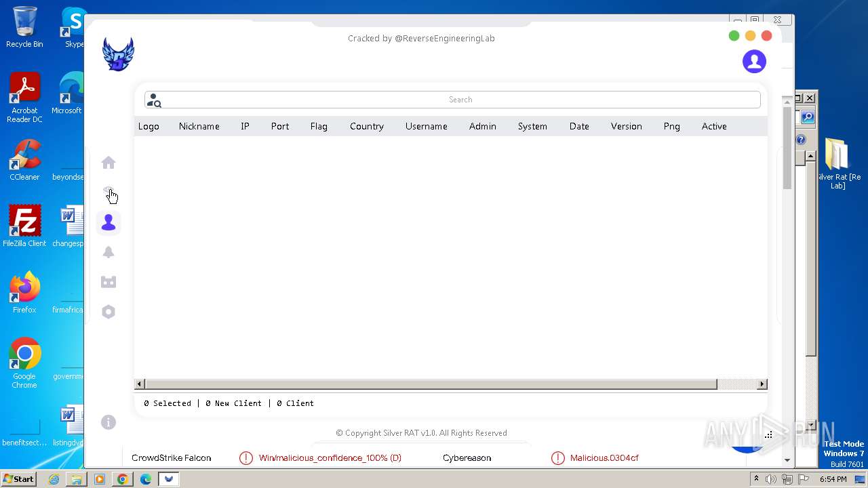Image resolution: width=868 pixels, height=488 pixels.
Task: Open the FileZilla Client desktop shortcut
Action: [x=24, y=226]
